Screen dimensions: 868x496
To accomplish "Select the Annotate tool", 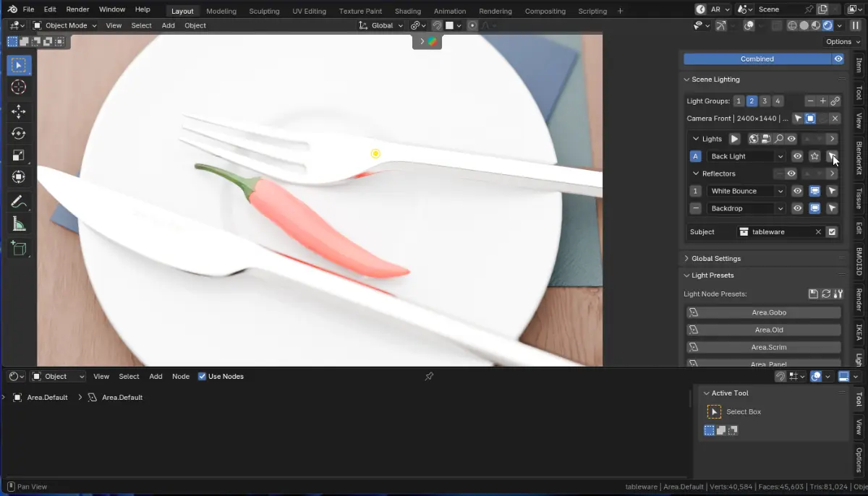I will (x=19, y=202).
